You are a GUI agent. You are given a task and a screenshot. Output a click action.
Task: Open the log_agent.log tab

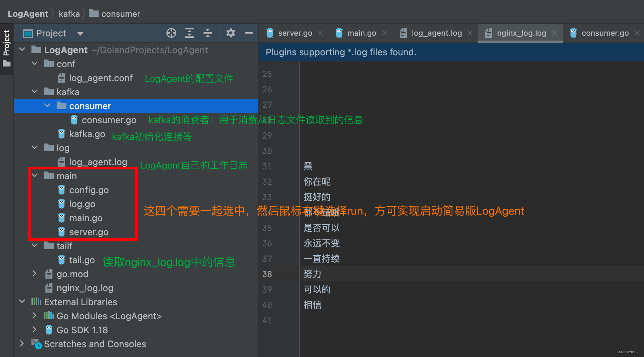(x=436, y=33)
